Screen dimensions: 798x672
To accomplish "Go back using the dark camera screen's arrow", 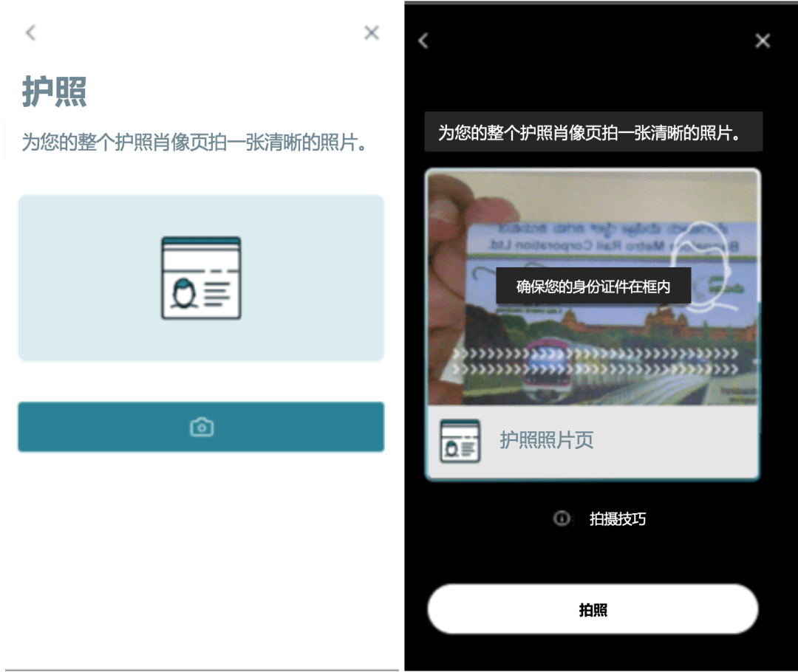I will (423, 41).
